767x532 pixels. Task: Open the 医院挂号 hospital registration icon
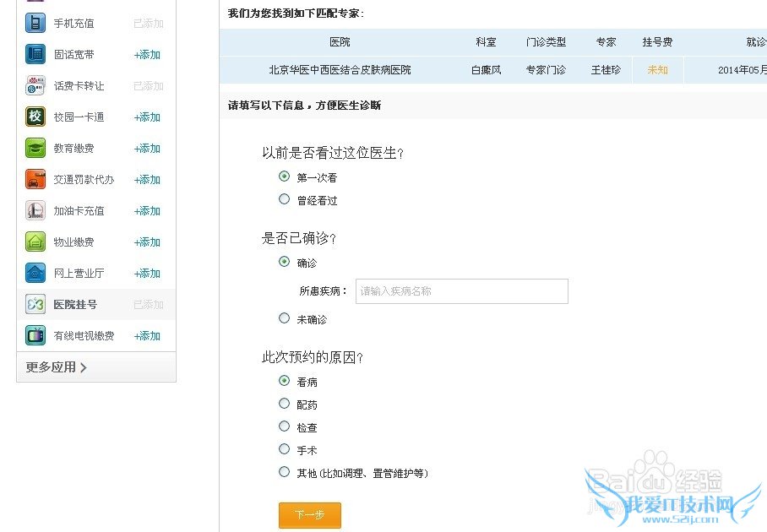pos(35,305)
